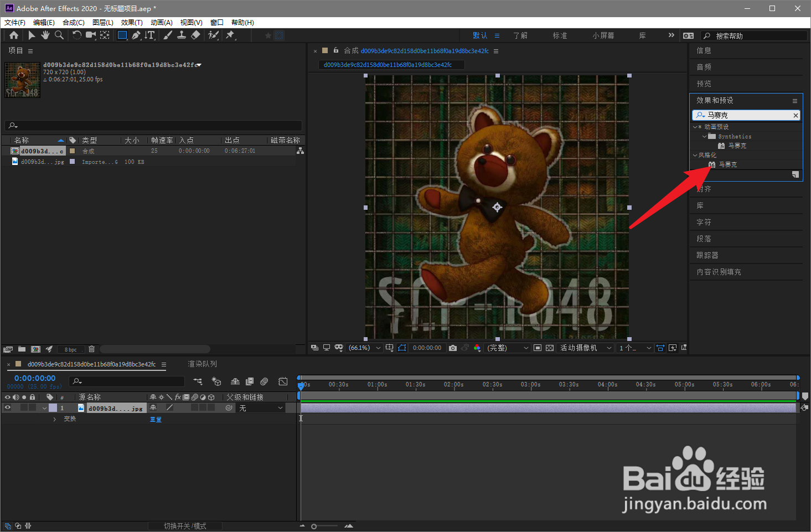Open the Composition Mini-Flowchart in timeline
This screenshot has width=811, height=532.
[198, 381]
